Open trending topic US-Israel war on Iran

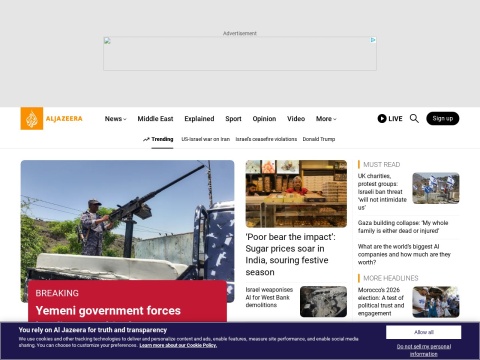(x=205, y=139)
